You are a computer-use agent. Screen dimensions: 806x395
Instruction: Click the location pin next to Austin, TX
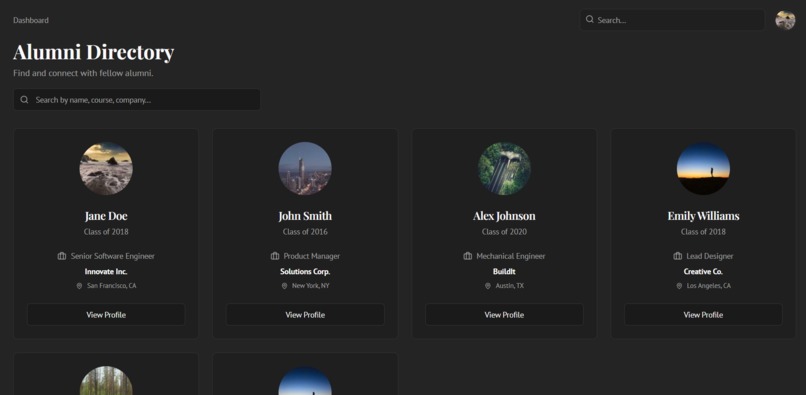pos(487,286)
